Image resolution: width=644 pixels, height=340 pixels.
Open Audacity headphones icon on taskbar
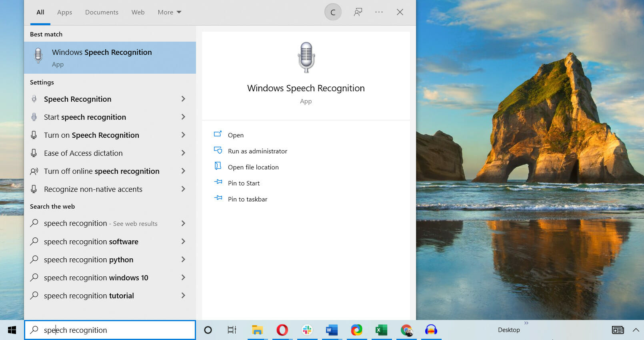point(431,330)
